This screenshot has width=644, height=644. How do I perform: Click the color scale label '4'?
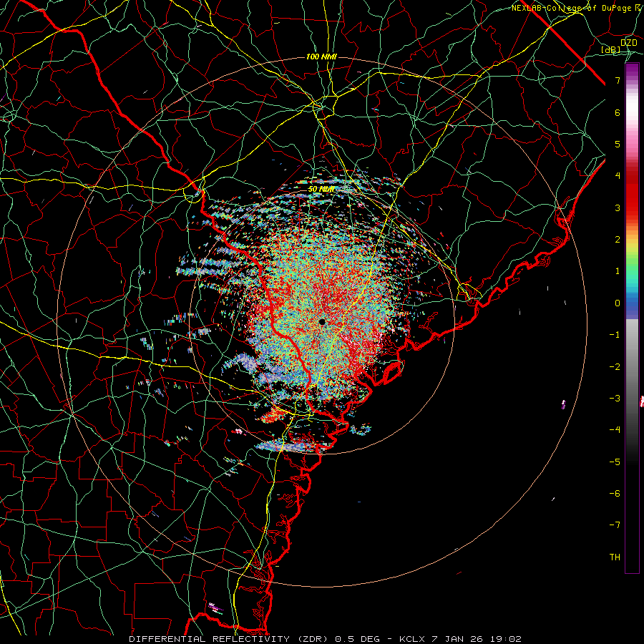pyautogui.click(x=618, y=176)
